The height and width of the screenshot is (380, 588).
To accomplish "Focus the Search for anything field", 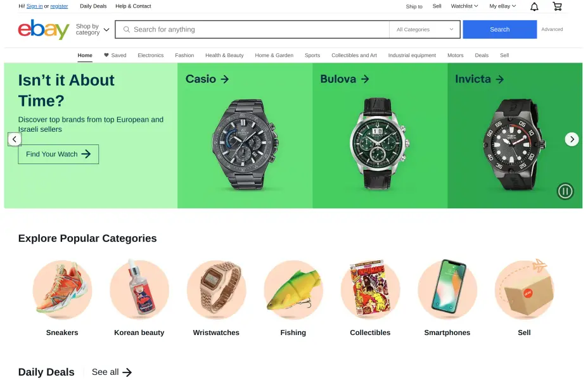I will coord(252,29).
